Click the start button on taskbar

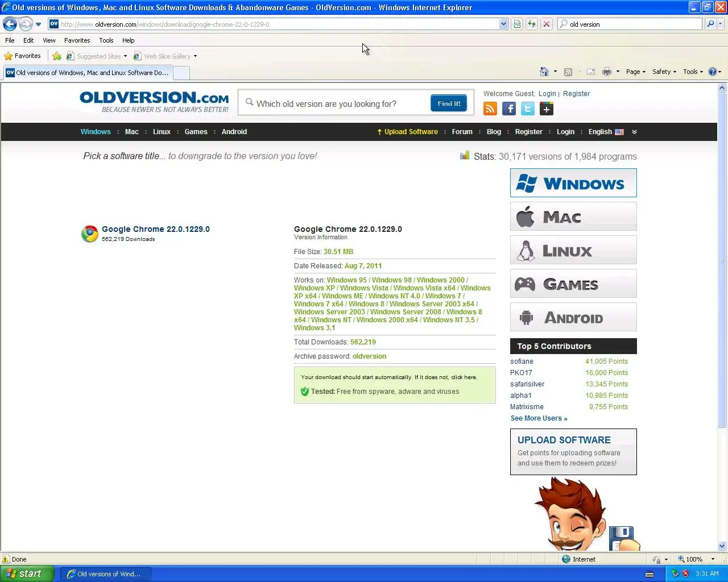click(x=27, y=573)
